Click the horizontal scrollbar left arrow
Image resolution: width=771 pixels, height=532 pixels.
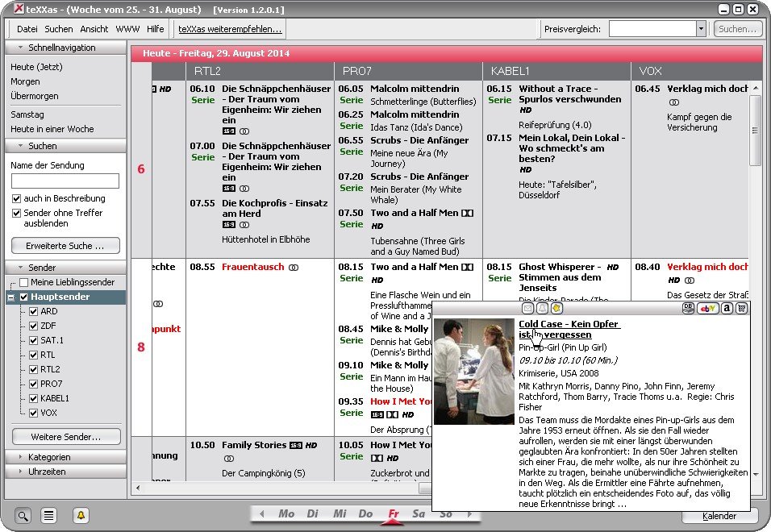click(x=138, y=488)
